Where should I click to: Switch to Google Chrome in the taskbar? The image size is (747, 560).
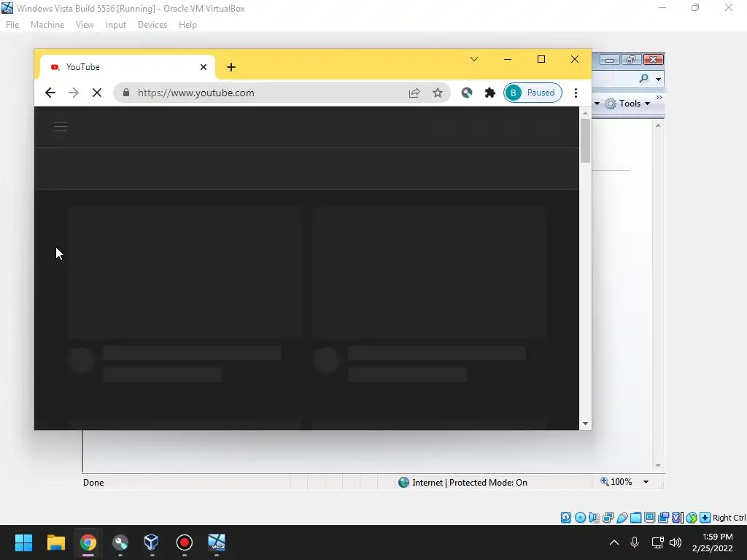coord(88,542)
